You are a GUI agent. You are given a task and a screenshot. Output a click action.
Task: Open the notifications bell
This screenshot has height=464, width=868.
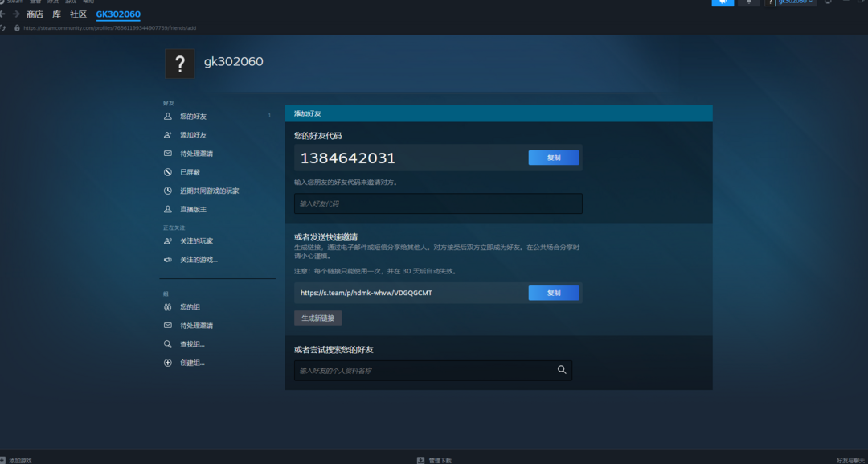[748, 2]
